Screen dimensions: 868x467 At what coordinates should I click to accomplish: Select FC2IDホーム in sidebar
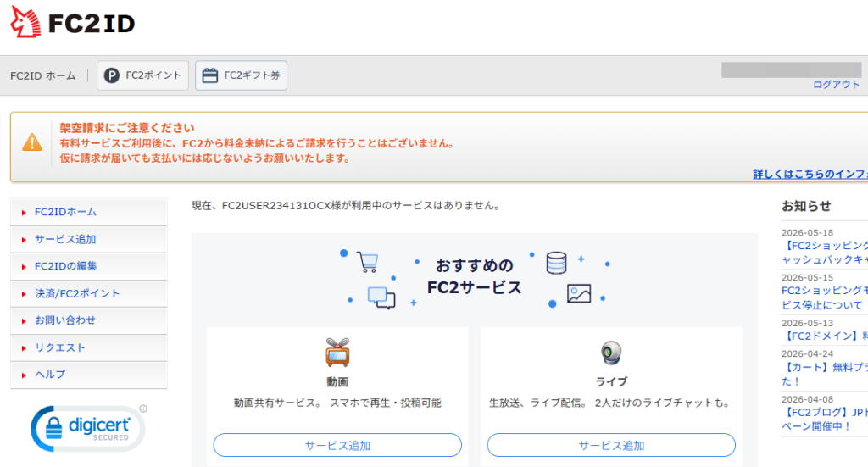click(x=88, y=213)
